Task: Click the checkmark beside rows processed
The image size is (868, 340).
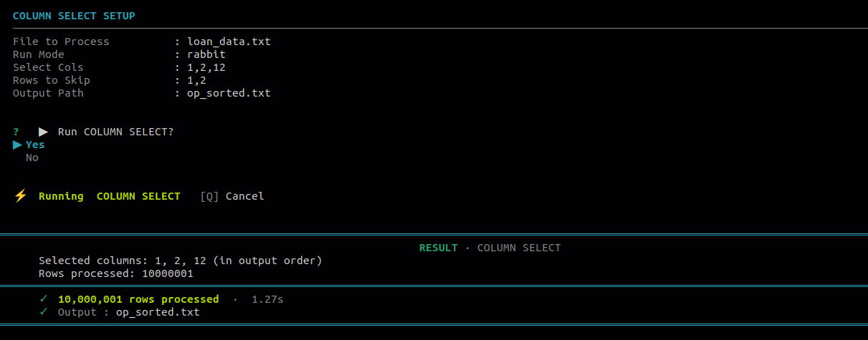Action: [x=44, y=299]
